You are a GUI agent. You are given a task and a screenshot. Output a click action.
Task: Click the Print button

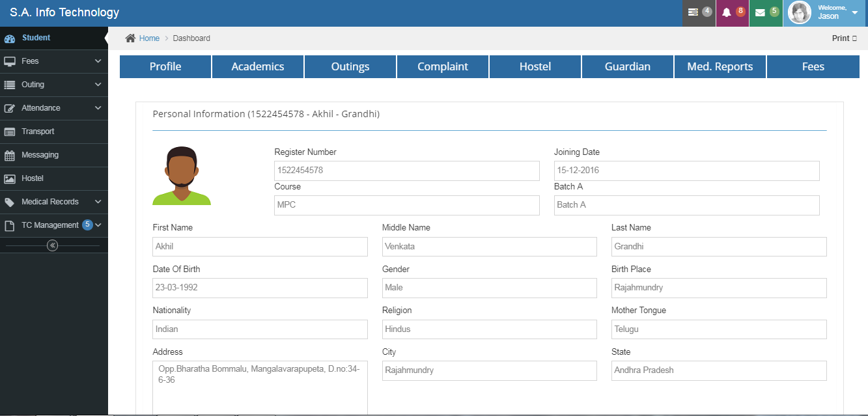point(845,38)
